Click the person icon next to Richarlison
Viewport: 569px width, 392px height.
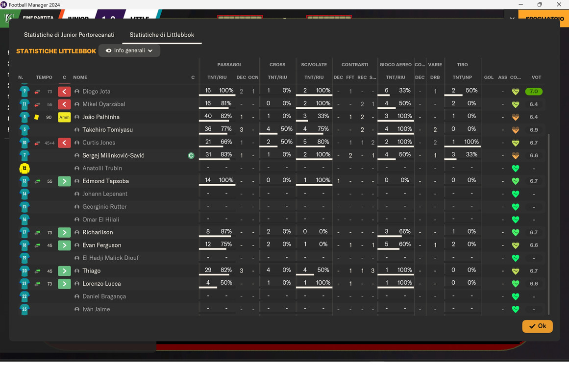click(x=77, y=232)
